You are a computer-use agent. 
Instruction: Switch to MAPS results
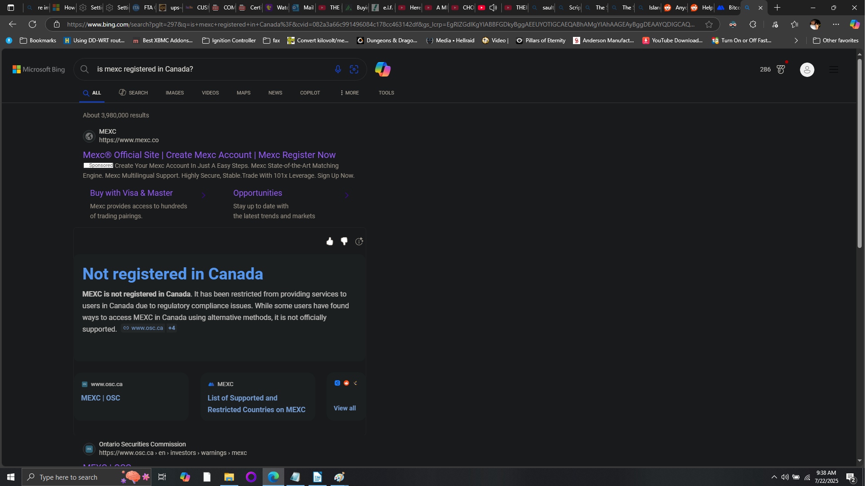pyautogui.click(x=244, y=93)
